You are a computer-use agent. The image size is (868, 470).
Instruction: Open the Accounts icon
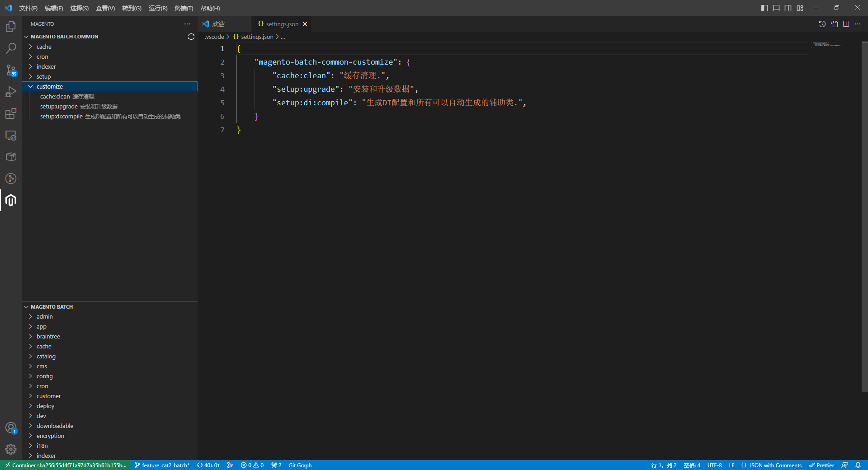pyautogui.click(x=11, y=428)
